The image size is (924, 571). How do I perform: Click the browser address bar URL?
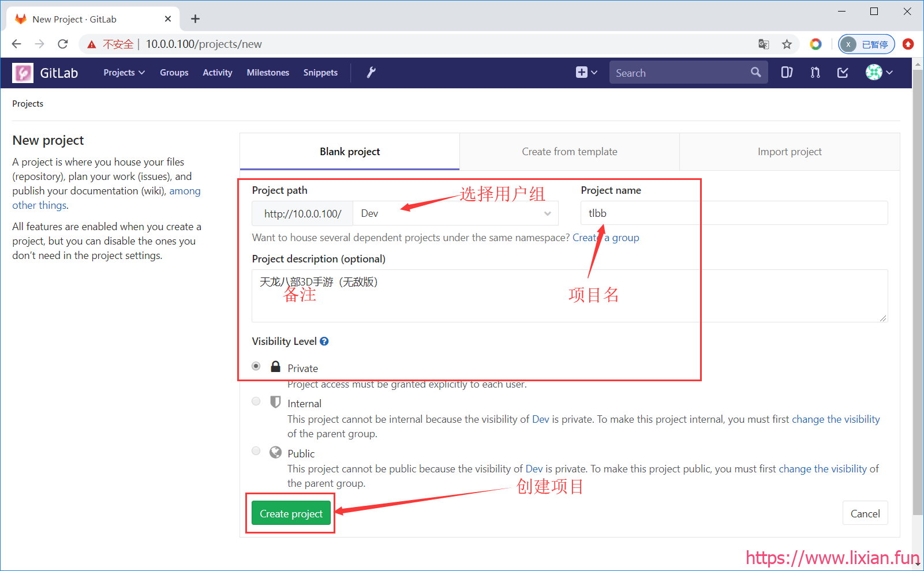pyautogui.click(x=204, y=44)
